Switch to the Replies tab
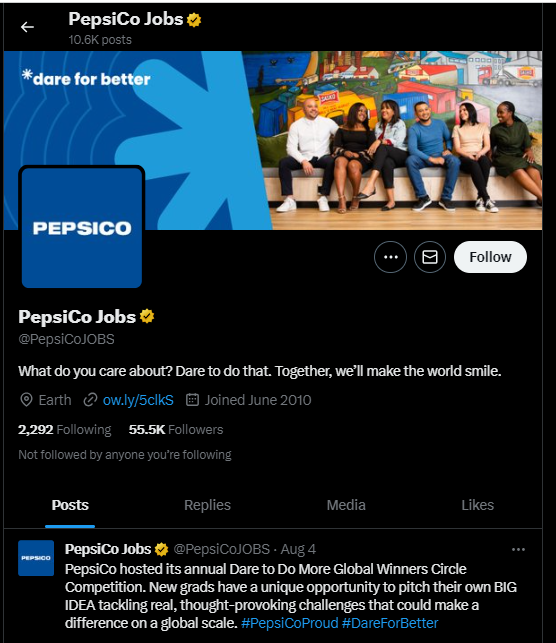Screen dimensions: 556x643 click(207, 505)
